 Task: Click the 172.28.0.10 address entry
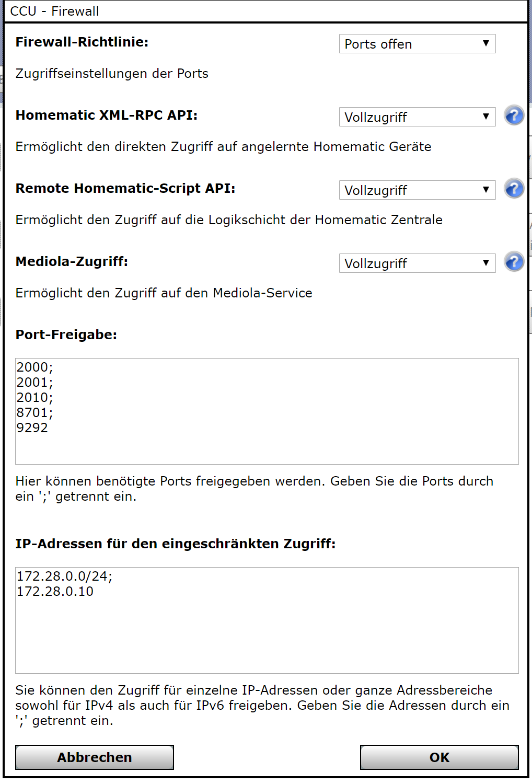(55, 592)
